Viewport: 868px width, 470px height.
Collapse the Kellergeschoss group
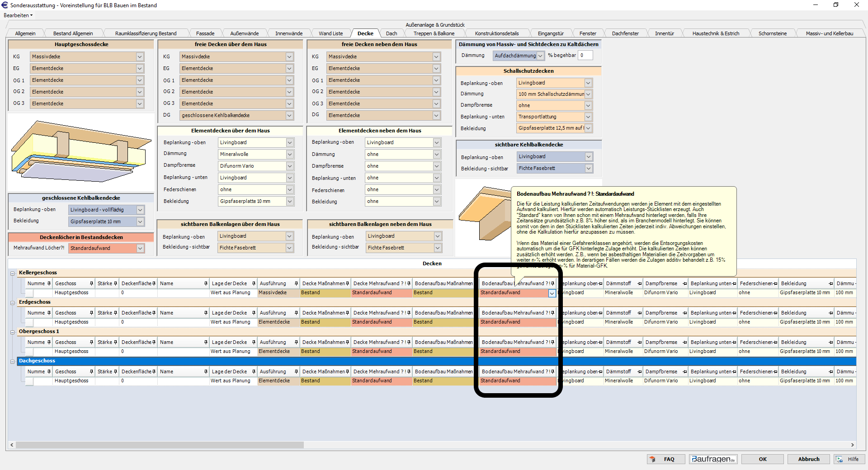click(13, 273)
